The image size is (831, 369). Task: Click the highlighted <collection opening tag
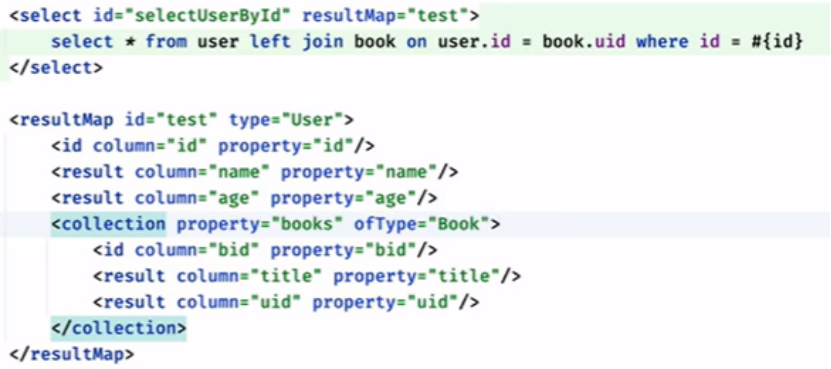click(108, 224)
